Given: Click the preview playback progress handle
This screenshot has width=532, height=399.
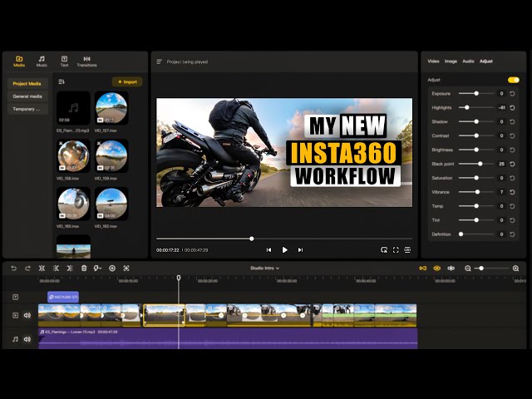Looking at the screenshot, I should click(x=251, y=239).
